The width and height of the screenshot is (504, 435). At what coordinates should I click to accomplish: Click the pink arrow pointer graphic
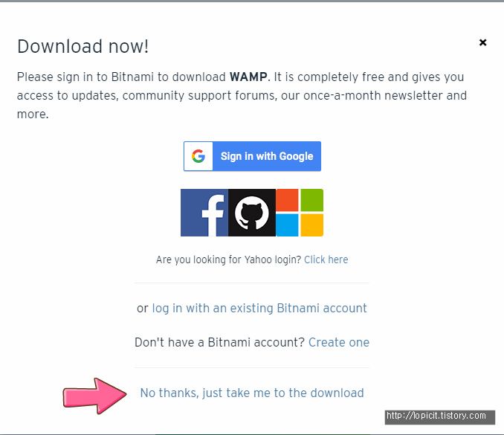pyautogui.click(x=95, y=396)
